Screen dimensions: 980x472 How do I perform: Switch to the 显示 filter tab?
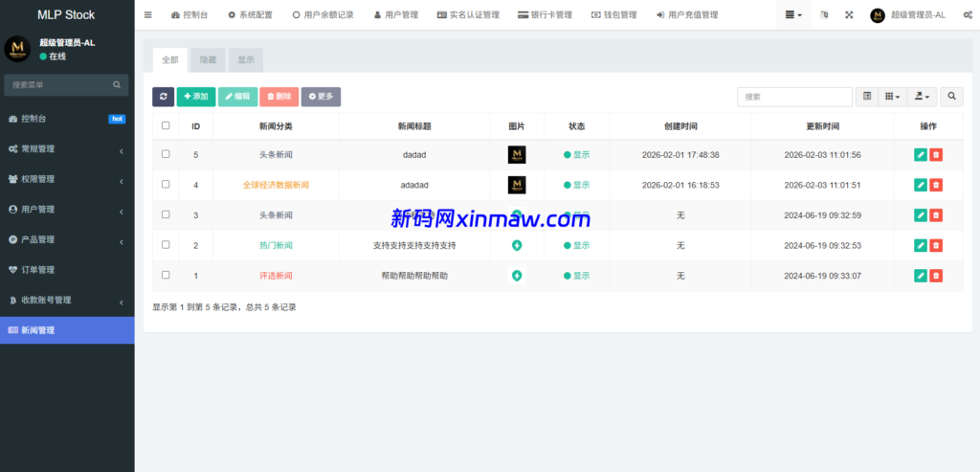coord(246,60)
